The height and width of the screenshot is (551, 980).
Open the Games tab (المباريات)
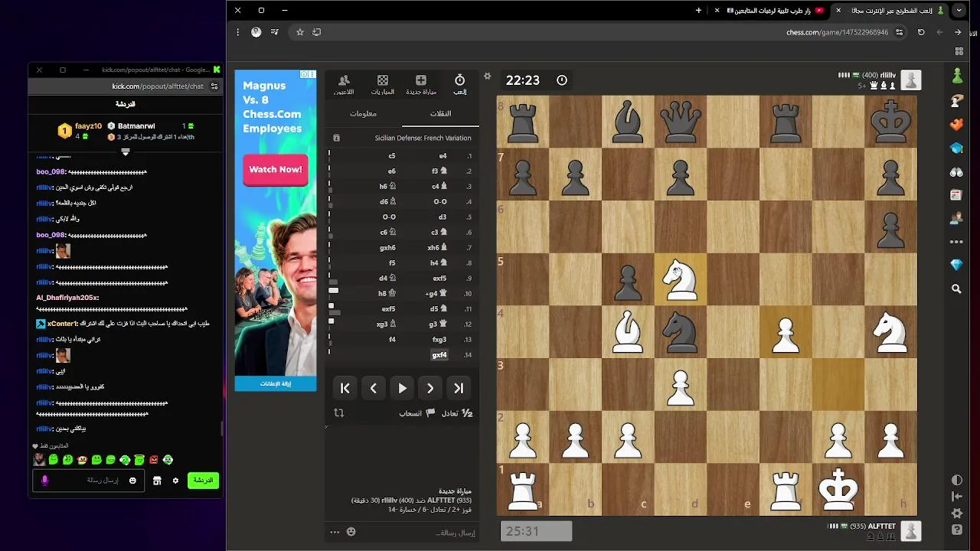[x=383, y=84]
